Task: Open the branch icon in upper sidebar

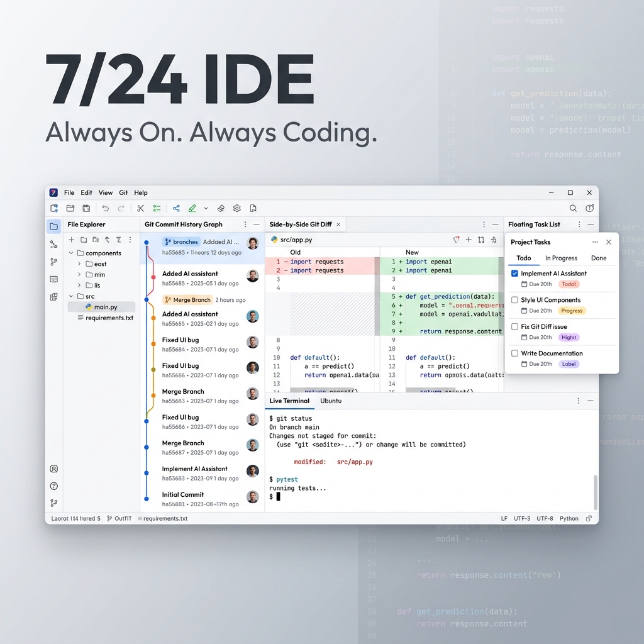Action: click(x=54, y=262)
